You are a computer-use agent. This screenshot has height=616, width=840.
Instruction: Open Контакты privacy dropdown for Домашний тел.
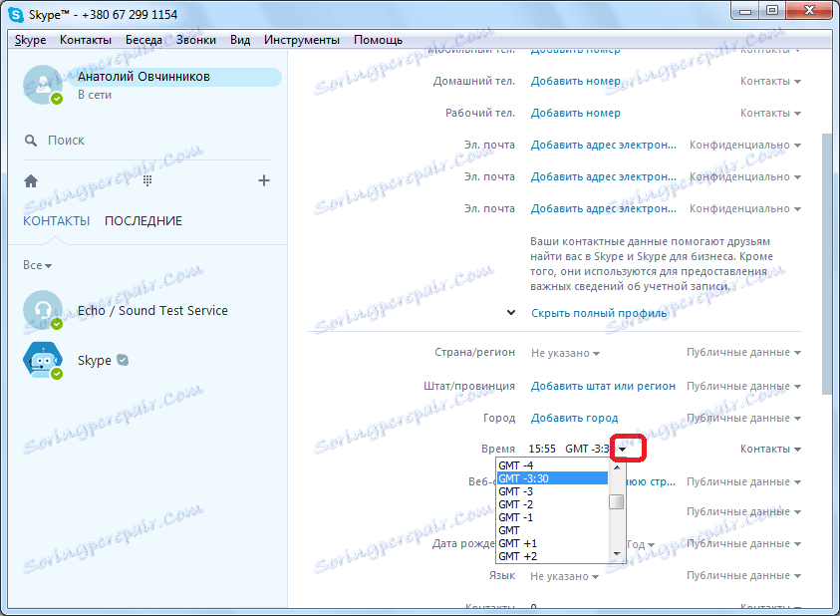pos(770,82)
